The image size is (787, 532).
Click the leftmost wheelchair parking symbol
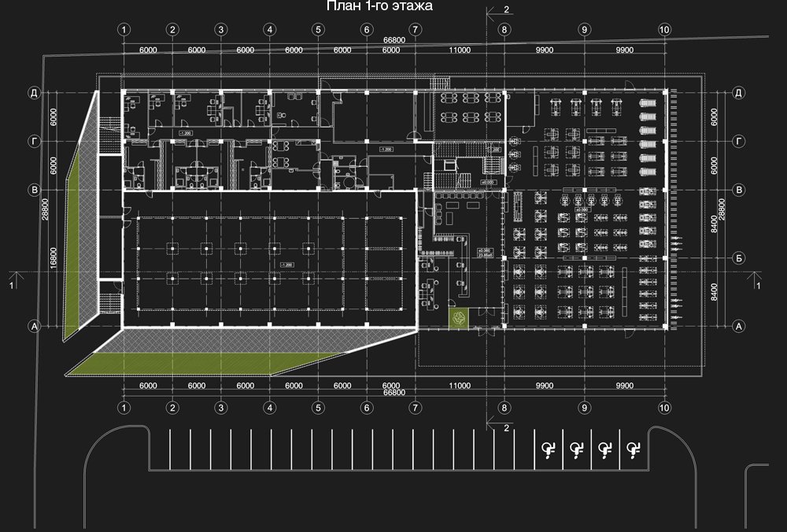[x=549, y=449]
